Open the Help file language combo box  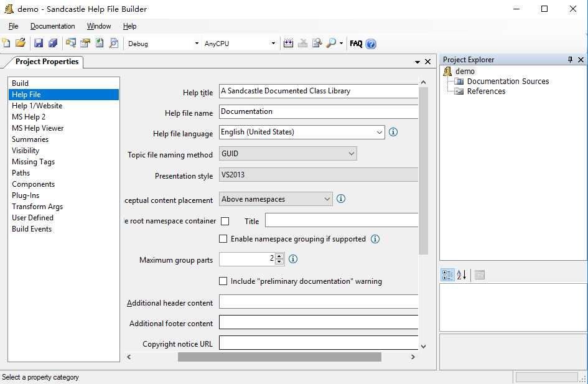click(302, 132)
